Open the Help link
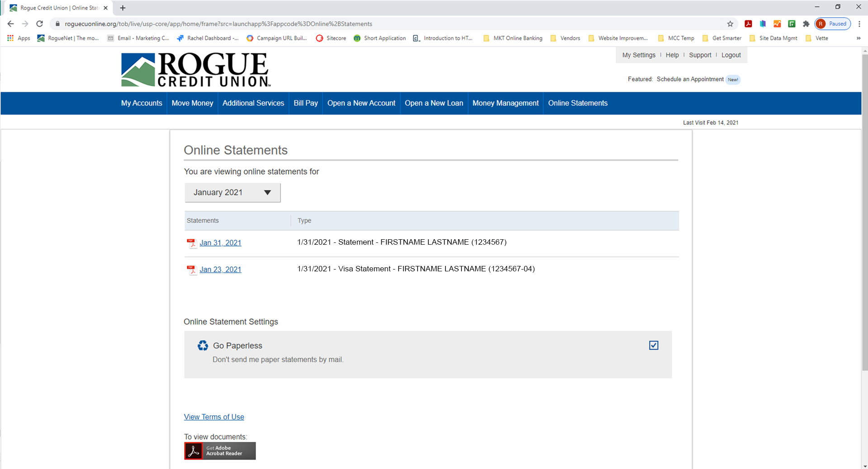This screenshot has height=469, width=868. click(x=672, y=55)
